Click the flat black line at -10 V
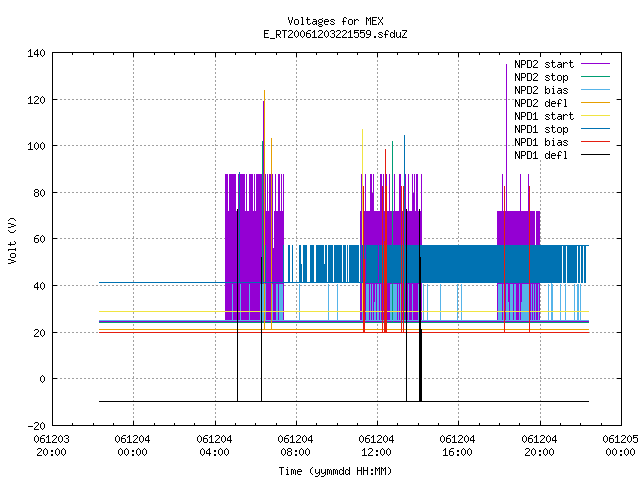The image size is (640, 480). pos(344,402)
